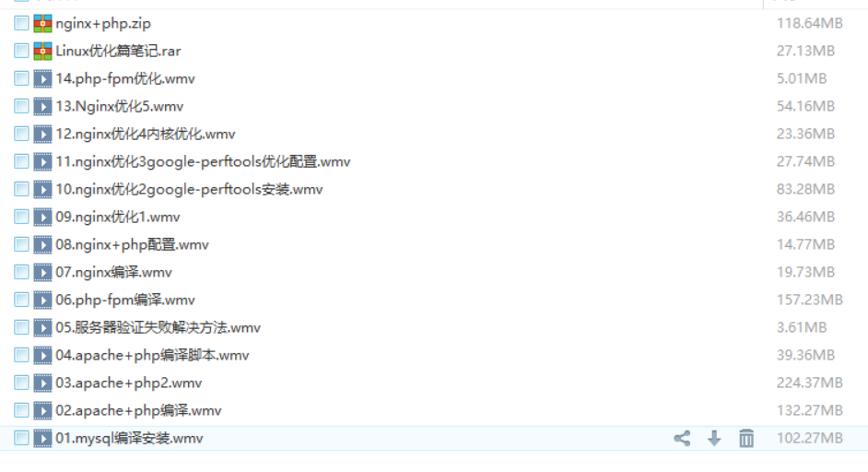This screenshot has width=868, height=472.
Task: Open 12.nginx优化4内核优化.wmv file name
Action: 146,134
